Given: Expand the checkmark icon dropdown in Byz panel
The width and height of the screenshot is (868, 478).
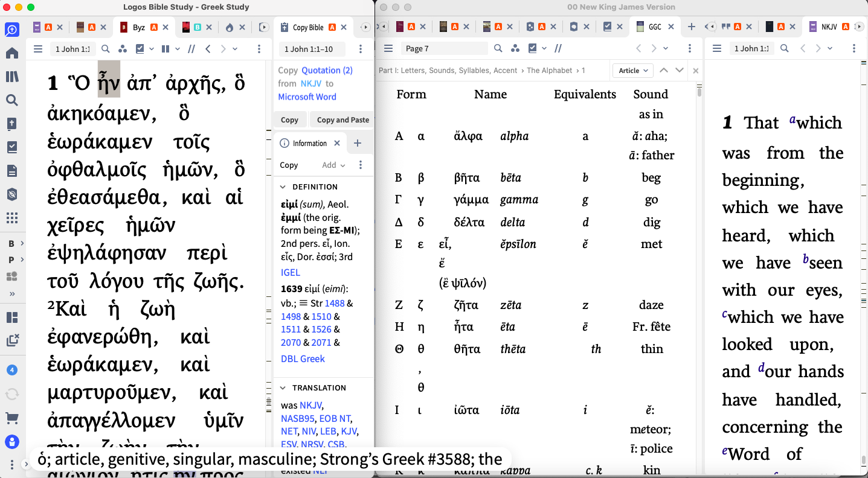Looking at the screenshot, I should click(x=152, y=49).
